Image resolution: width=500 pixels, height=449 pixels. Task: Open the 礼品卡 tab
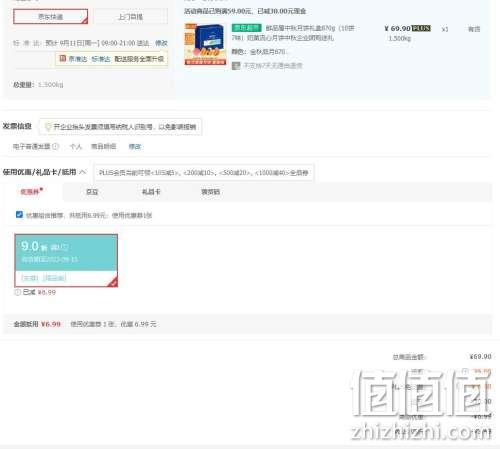[x=151, y=192]
